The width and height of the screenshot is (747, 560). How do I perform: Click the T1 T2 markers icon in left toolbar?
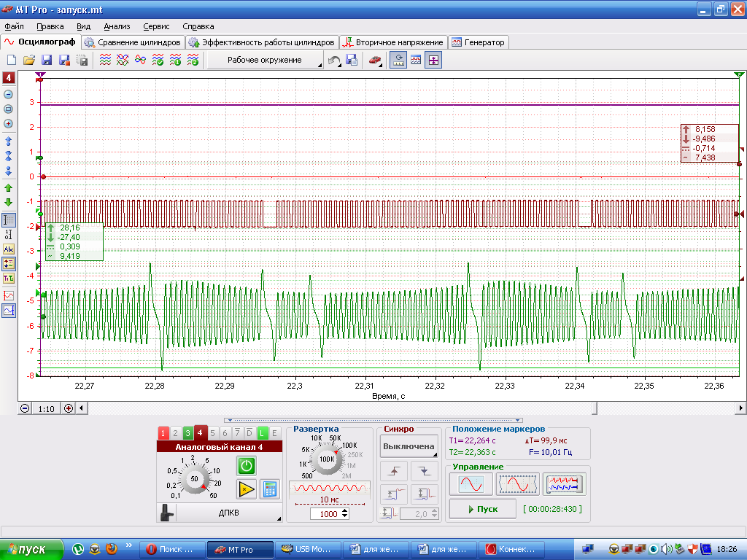point(9,278)
